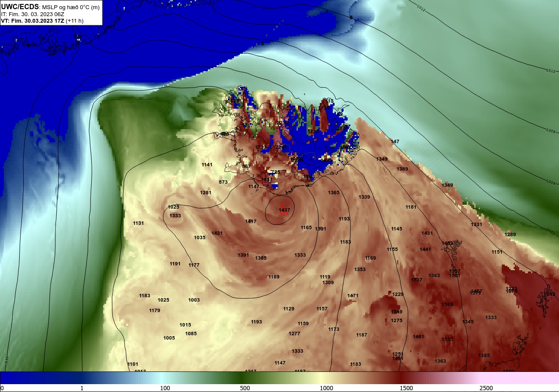This screenshot has height=392, width=559.
Task: Click the 1537 height value
Action: [417, 280]
